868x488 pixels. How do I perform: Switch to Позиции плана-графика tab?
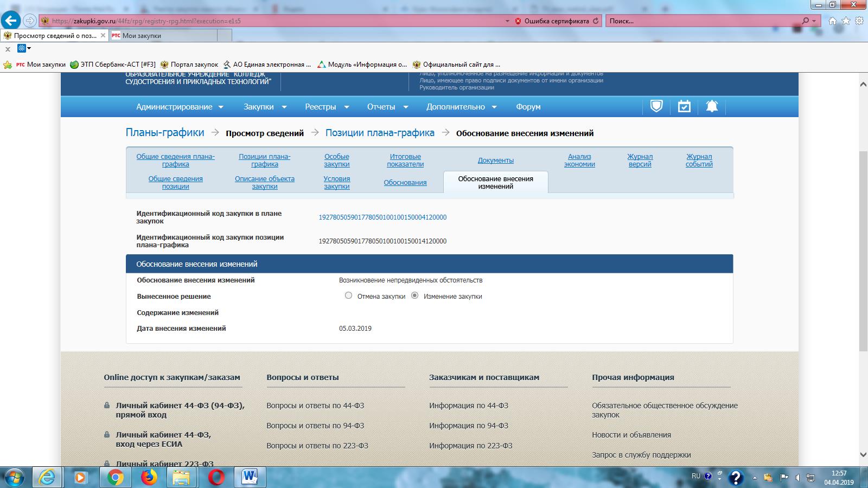[265, 160]
